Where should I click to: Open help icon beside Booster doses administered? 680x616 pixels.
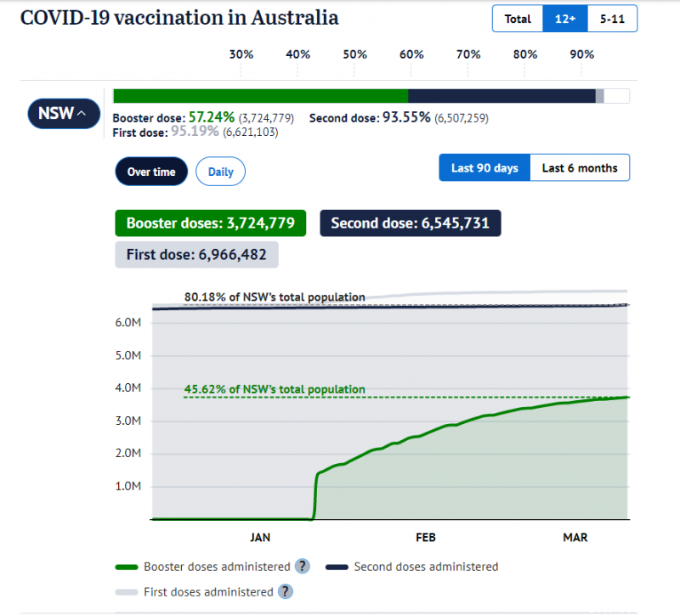303,566
